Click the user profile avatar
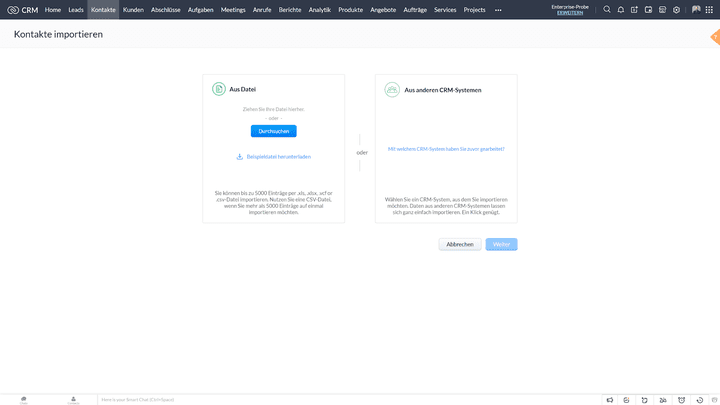The height and width of the screenshot is (405, 720). tap(696, 9)
